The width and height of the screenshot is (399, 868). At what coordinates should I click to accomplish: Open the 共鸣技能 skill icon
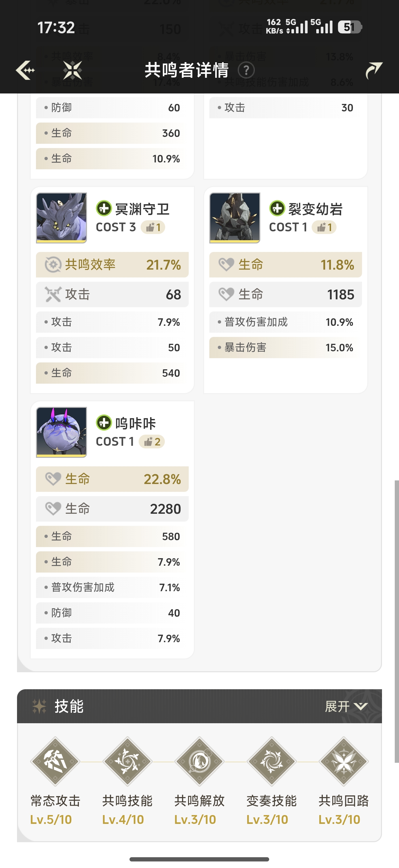point(128,761)
